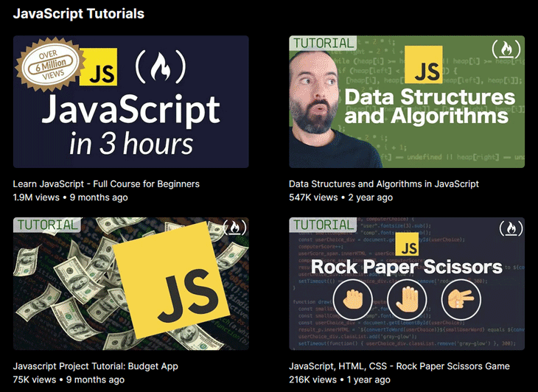Click the freeCodeCamp logo on Budget App thumbnail
This screenshot has height=392, width=538.
click(234, 228)
